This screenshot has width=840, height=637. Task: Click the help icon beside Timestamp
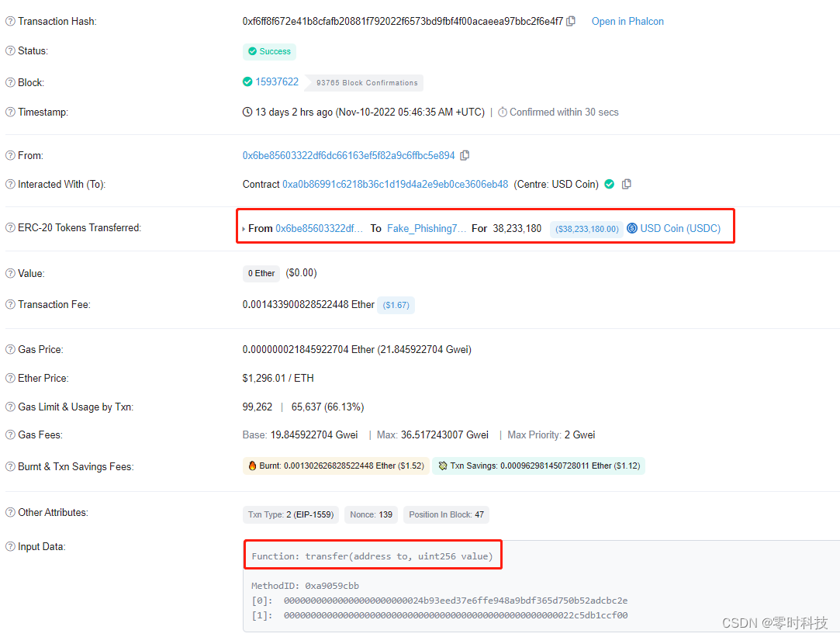(x=10, y=112)
